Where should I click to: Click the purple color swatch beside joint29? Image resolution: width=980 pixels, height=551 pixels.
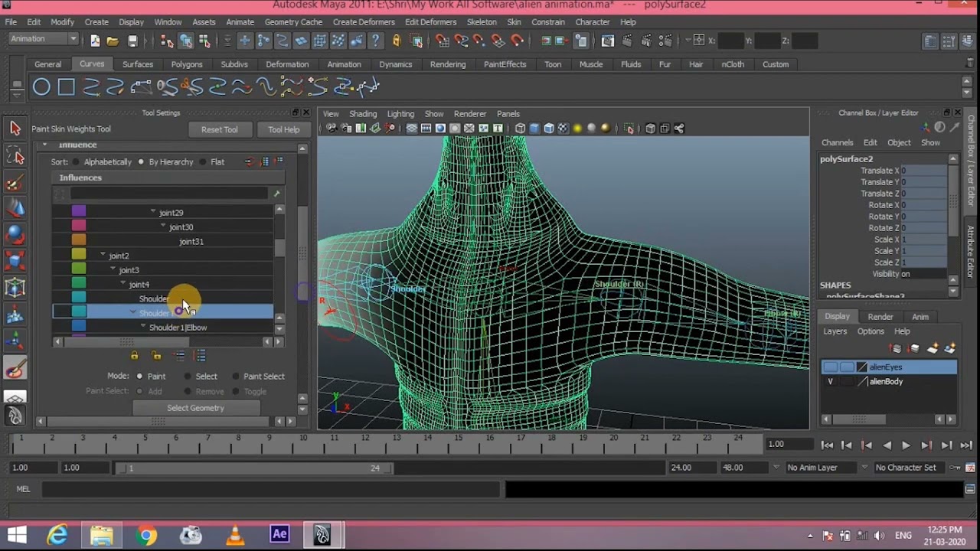[x=79, y=212]
